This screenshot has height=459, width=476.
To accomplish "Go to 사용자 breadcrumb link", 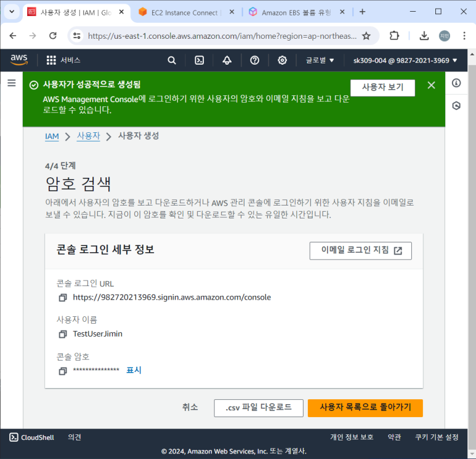I will click(88, 136).
